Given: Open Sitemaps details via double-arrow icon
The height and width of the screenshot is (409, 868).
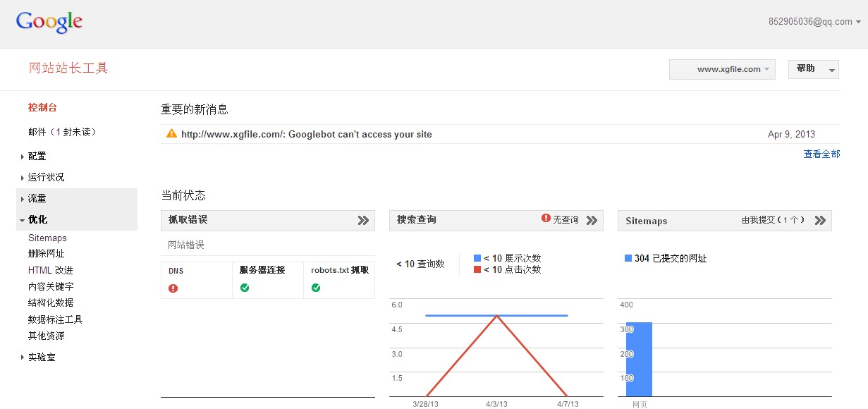Looking at the screenshot, I should coord(820,221).
